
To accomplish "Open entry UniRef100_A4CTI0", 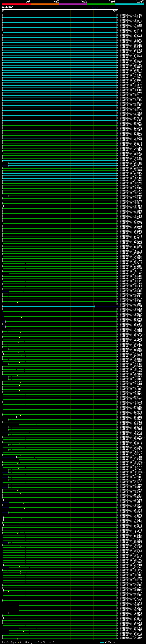I will pos(131,239).
